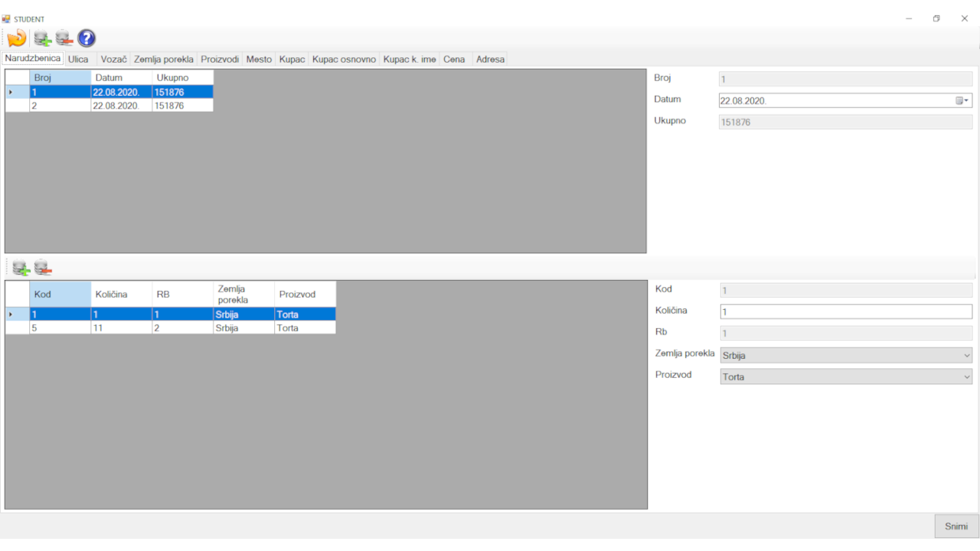Click Torta cell in item row 5
This screenshot has width=980, height=551.
pyautogui.click(x=305, y=328)
